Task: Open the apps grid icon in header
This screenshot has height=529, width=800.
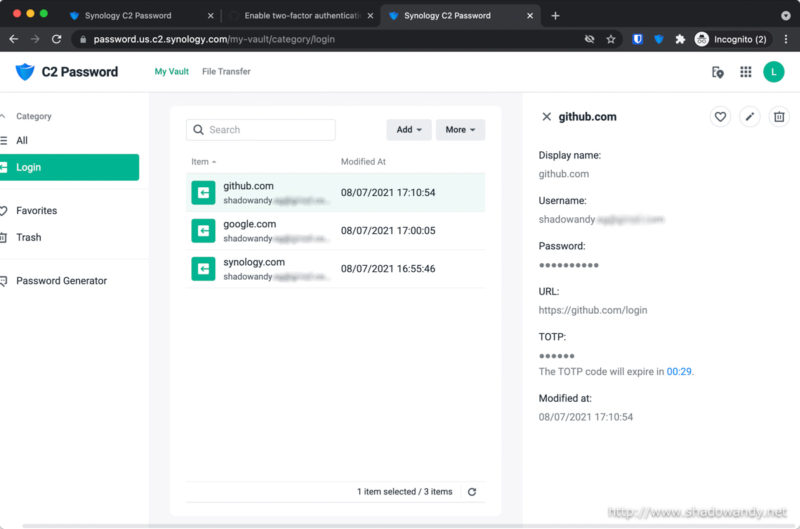Action: point(745,72)
